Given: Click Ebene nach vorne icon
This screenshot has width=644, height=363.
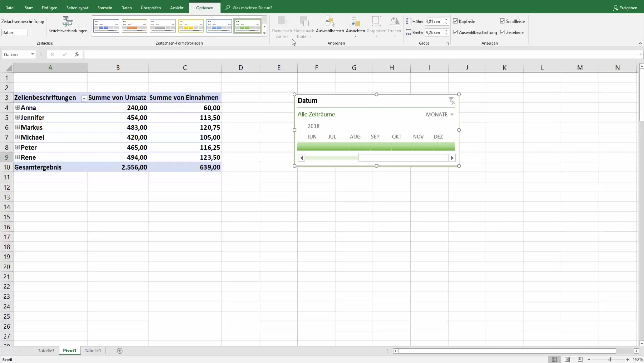Looking at the screenshot, I should 282,22.
